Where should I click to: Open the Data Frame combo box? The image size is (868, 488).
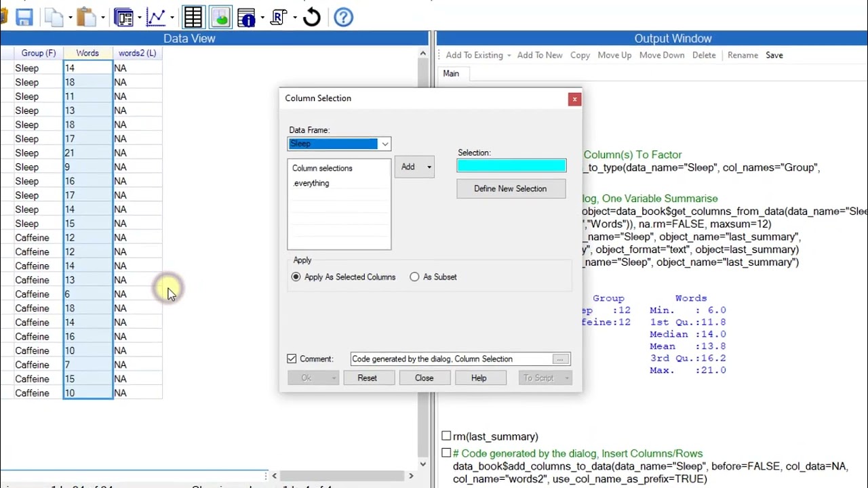[x=339, y=144]
